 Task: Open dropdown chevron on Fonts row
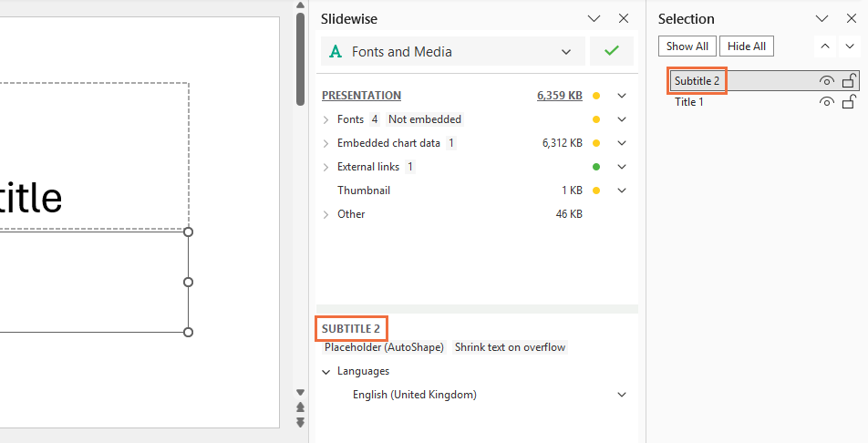tap(622, 119)
